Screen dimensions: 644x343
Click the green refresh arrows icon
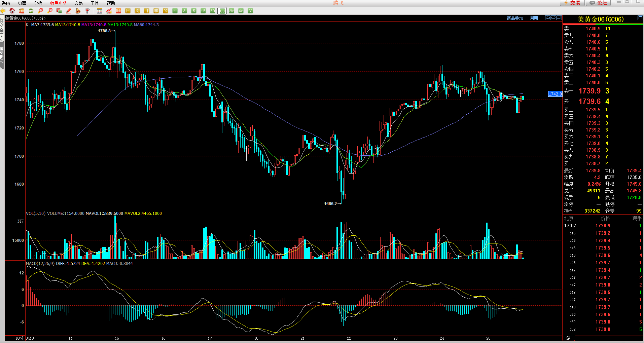point(31,11)
